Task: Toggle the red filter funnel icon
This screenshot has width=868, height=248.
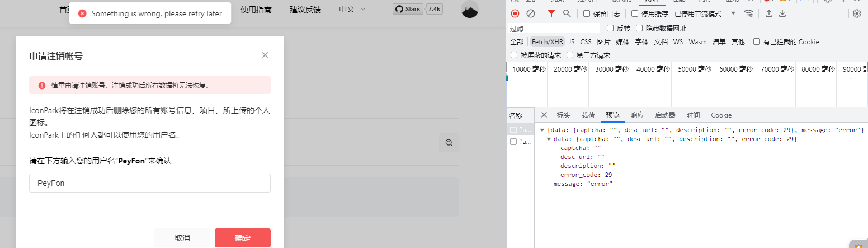Action: 551,13
